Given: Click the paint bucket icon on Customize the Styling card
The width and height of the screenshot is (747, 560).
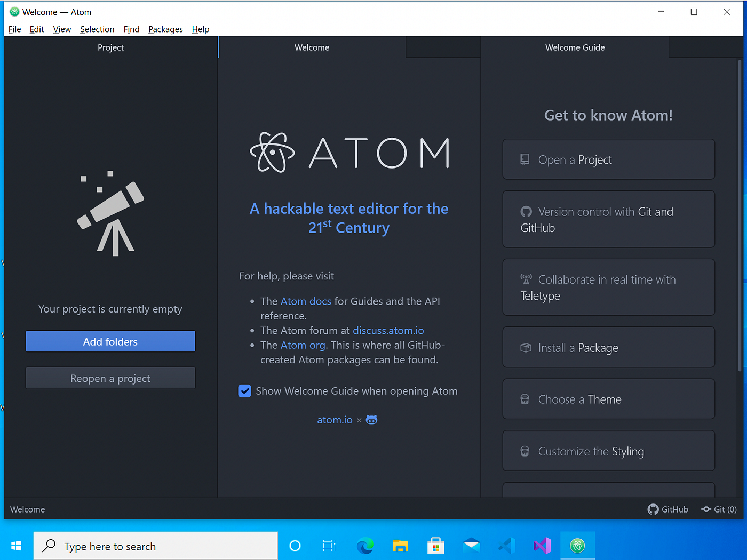Looking at the screenshot, I should click(x=526, y=451).
